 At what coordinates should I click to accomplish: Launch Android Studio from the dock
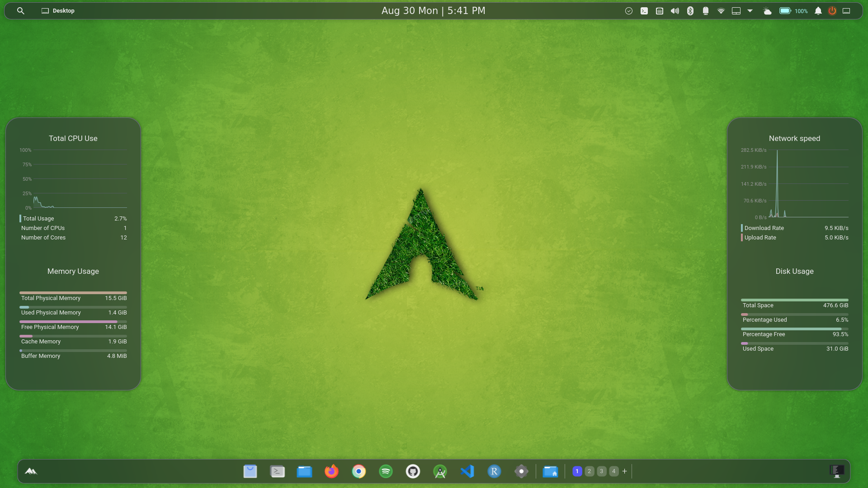[x=440, y=471]
